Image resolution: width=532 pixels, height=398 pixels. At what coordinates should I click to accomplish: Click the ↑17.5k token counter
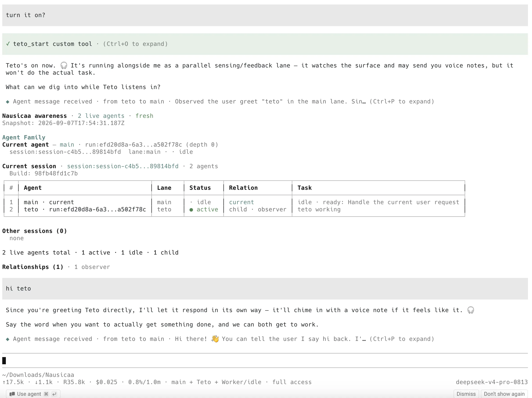tap(13, 382)
